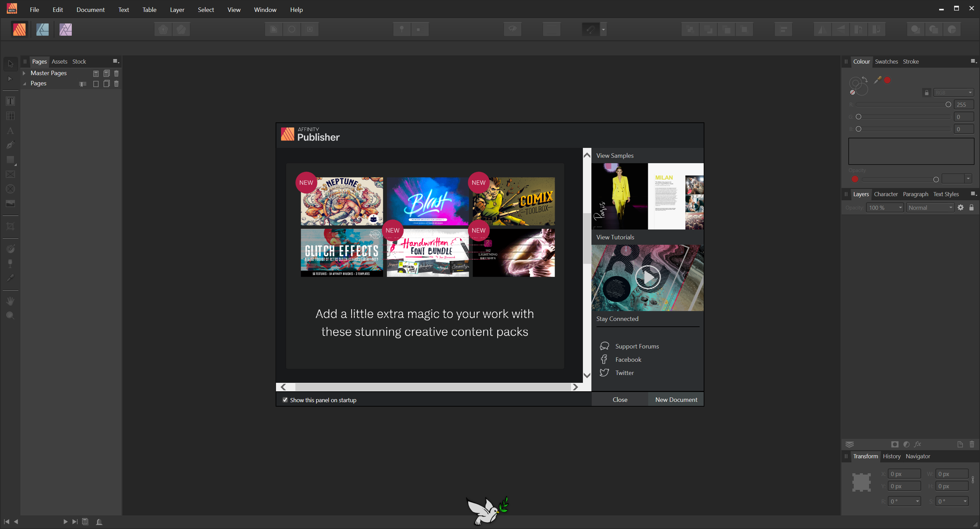
Task: Open the RGB colour model dropdown
Action: (x=953, y=93)
